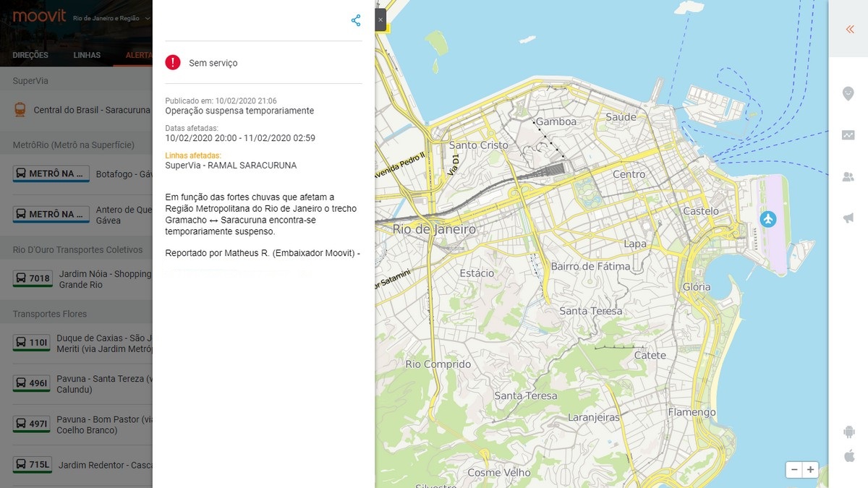This screenshot has width=868, height=488.
Task: Click the Lapa label on the map
Action: pos(635,244)
